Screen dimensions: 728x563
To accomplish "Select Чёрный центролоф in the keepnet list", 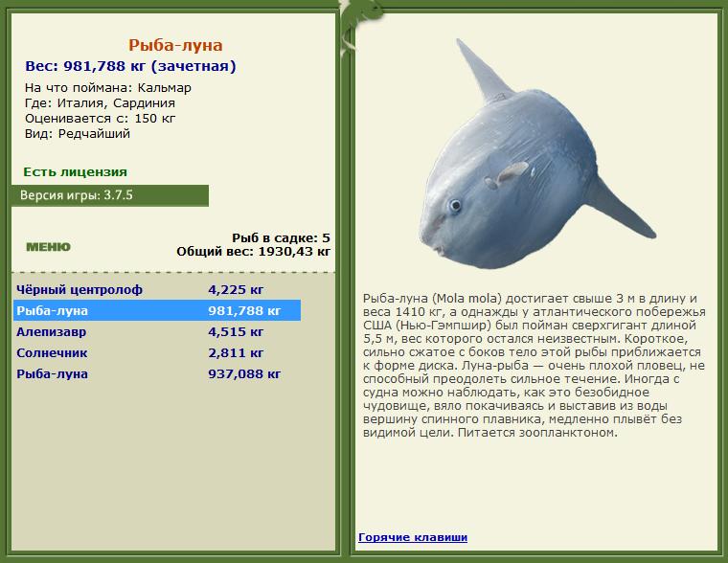I will point(157,289).
